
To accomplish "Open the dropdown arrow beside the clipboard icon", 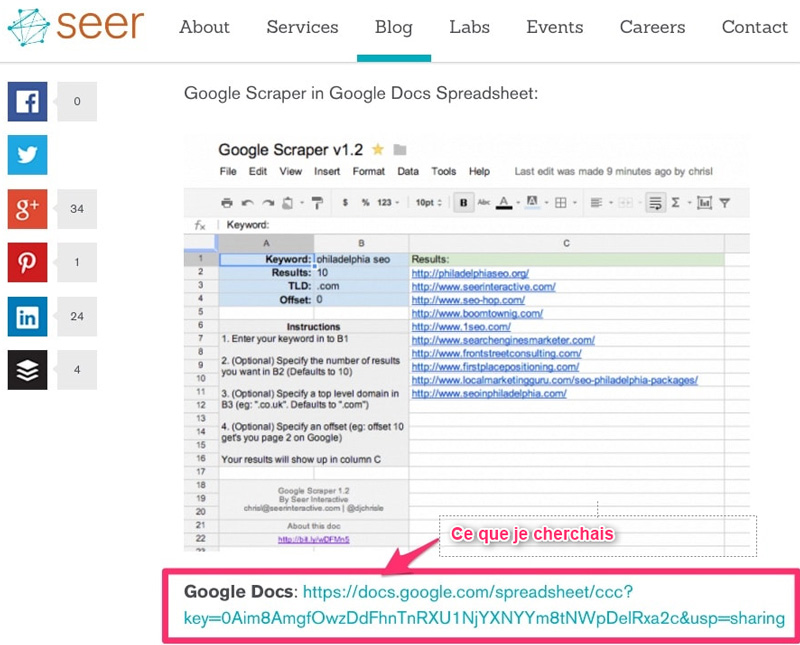I will pos(302,203).
